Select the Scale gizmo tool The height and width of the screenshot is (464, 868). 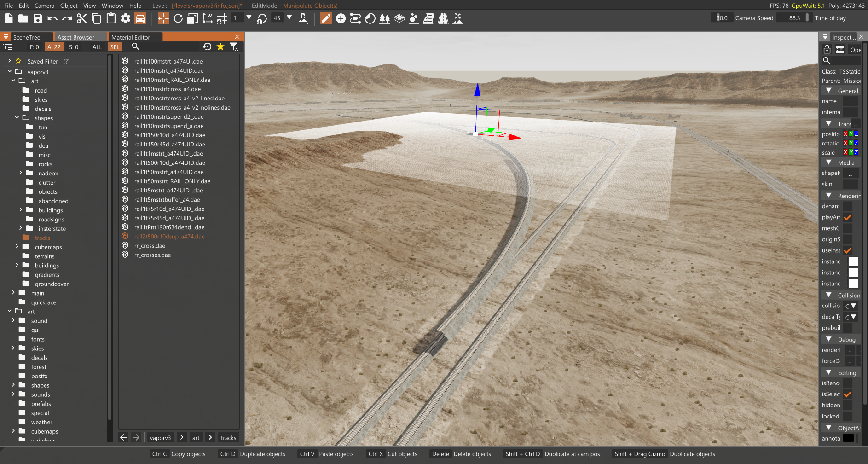(193, 18)
